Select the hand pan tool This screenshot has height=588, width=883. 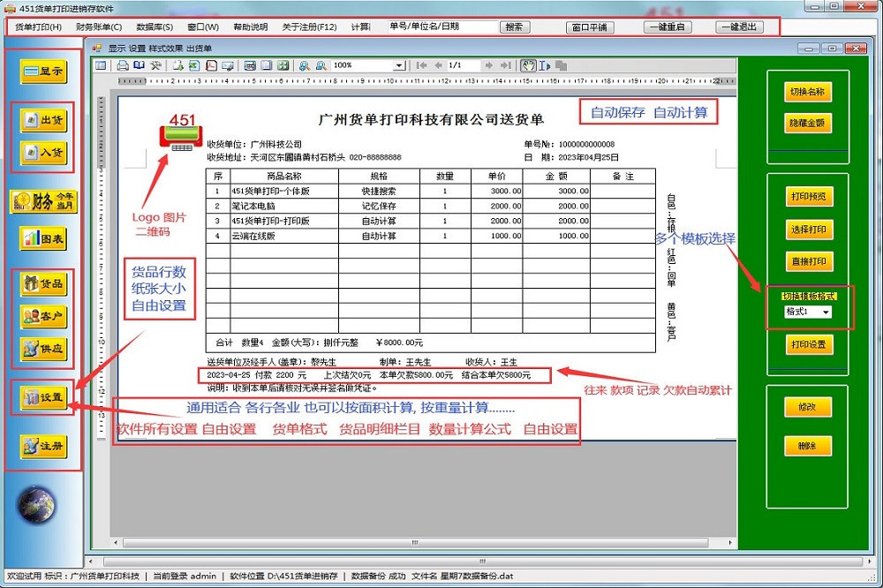[x=528, y=66]
